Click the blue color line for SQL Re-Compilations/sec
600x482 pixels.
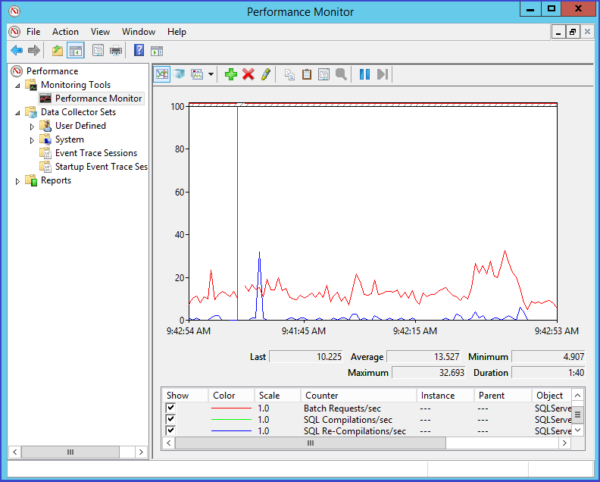[x=231, y=431]
